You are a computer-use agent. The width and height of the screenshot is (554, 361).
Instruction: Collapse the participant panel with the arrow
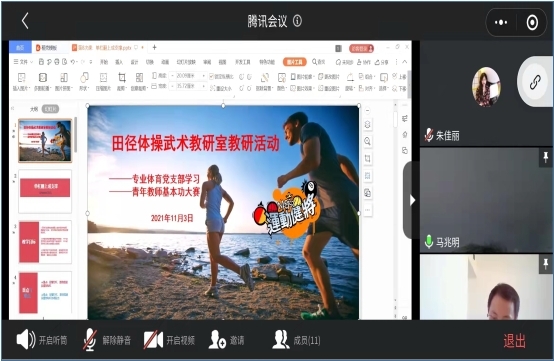pos(412,200)
